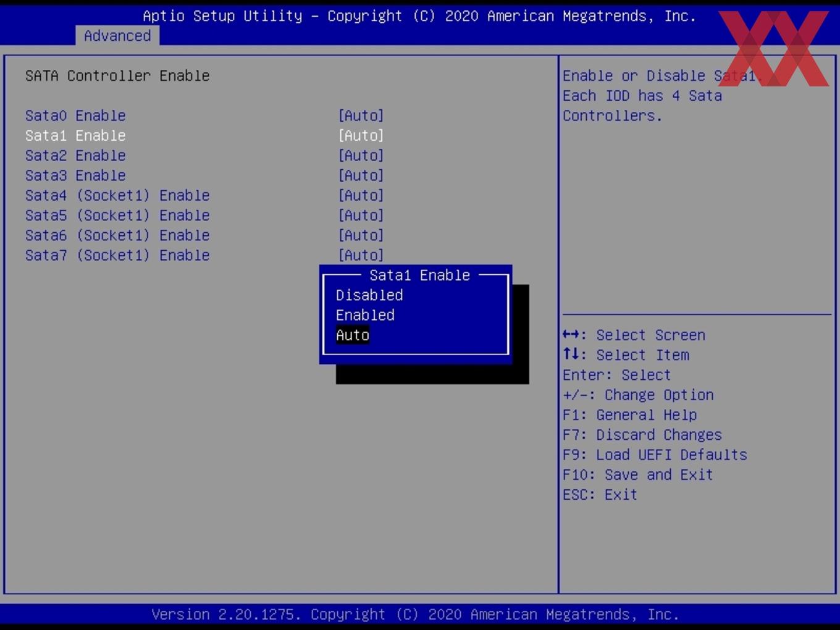The width and height of the screenshot is (840, 630).
Task: Click the SATA Controller Enable heading
Action: 117,75
